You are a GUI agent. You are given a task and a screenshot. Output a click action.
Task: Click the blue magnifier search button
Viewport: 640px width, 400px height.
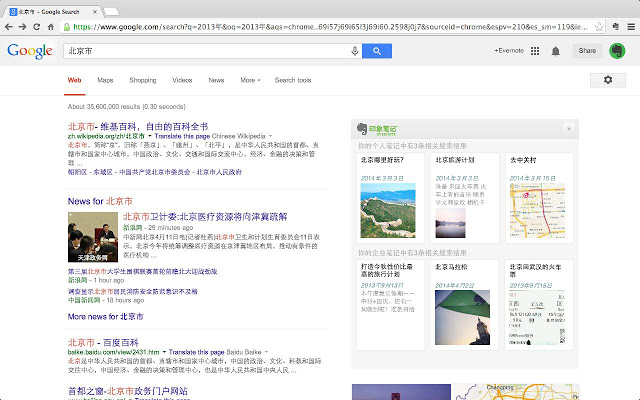point(377,51)
